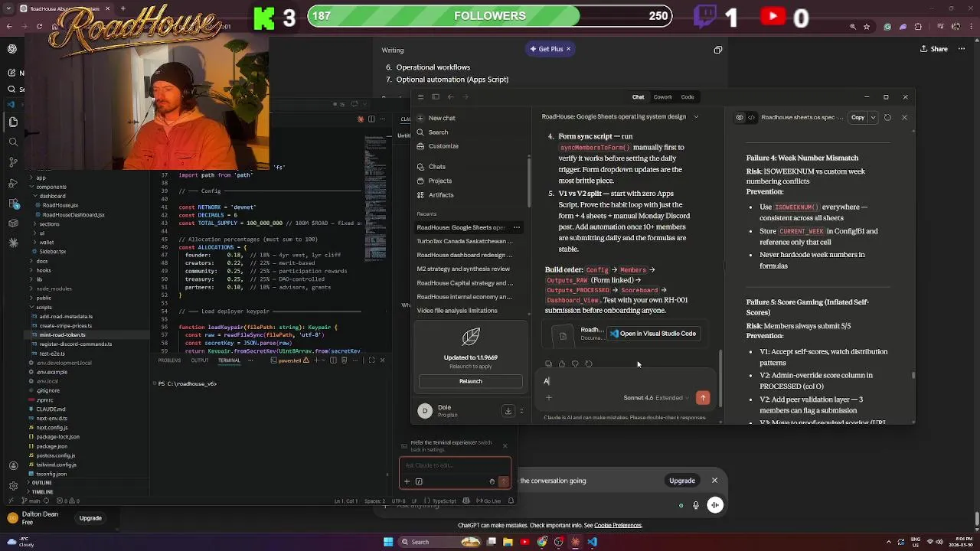The height and width of the screenshot is (551, 980).
Task: Open the hamburger menu in Claude
Action: click(x=420, y=97)
